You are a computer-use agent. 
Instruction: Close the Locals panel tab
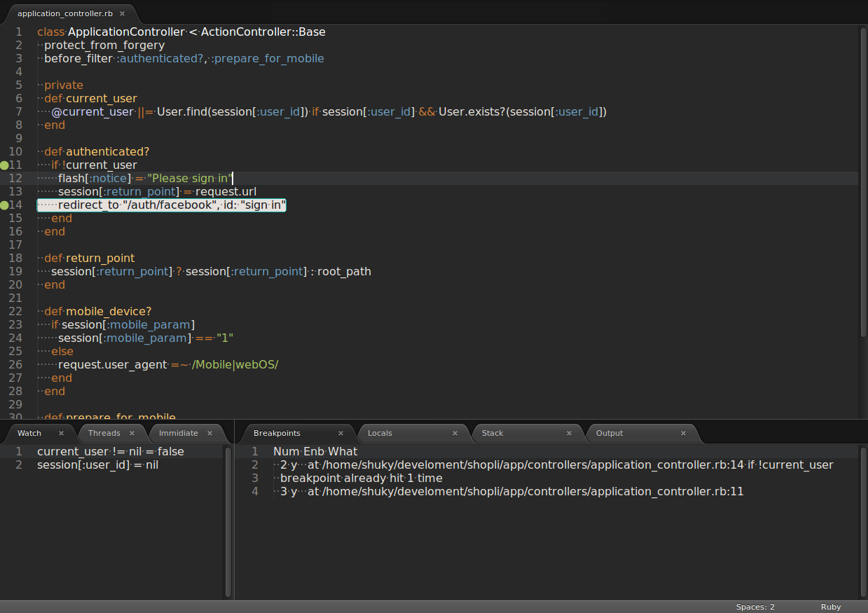455,433
